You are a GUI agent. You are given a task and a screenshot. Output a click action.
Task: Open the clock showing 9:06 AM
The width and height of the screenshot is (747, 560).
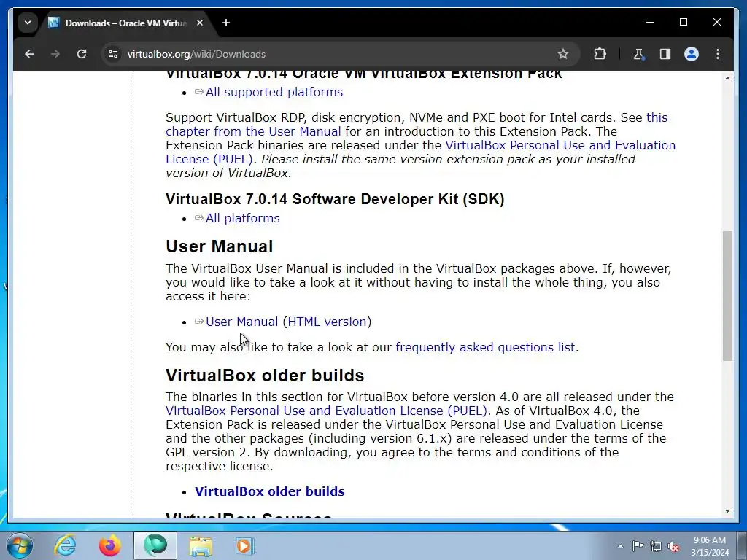point(710,546)
